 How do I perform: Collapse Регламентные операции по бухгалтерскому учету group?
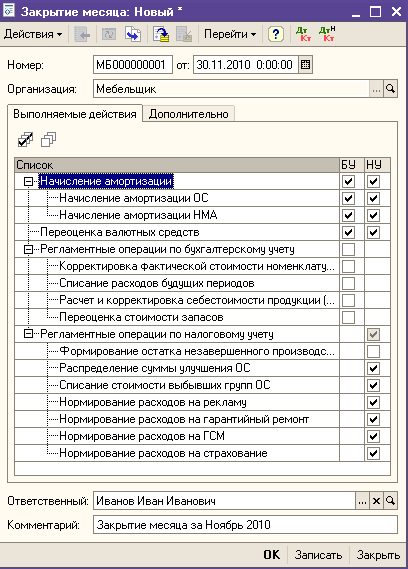[28, 250]
